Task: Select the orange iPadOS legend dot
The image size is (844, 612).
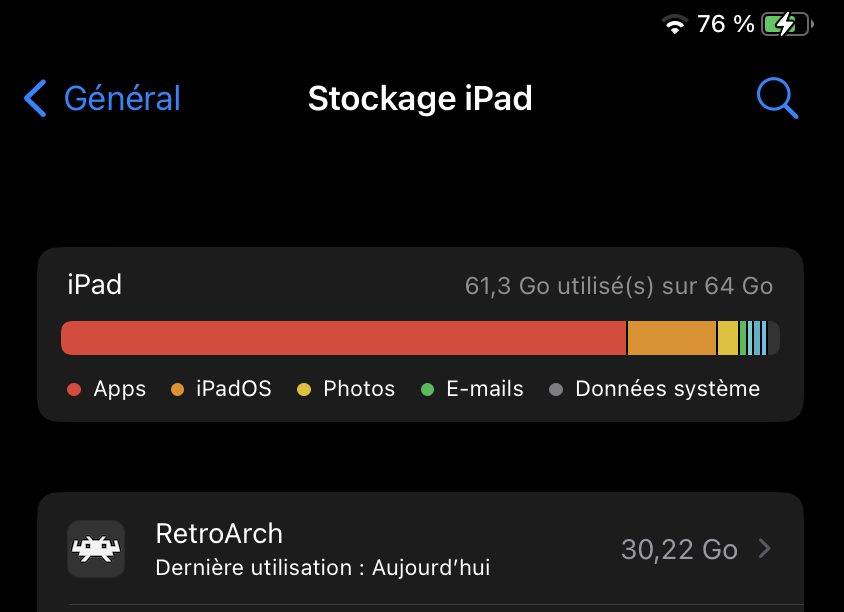Action: (180, 390)
